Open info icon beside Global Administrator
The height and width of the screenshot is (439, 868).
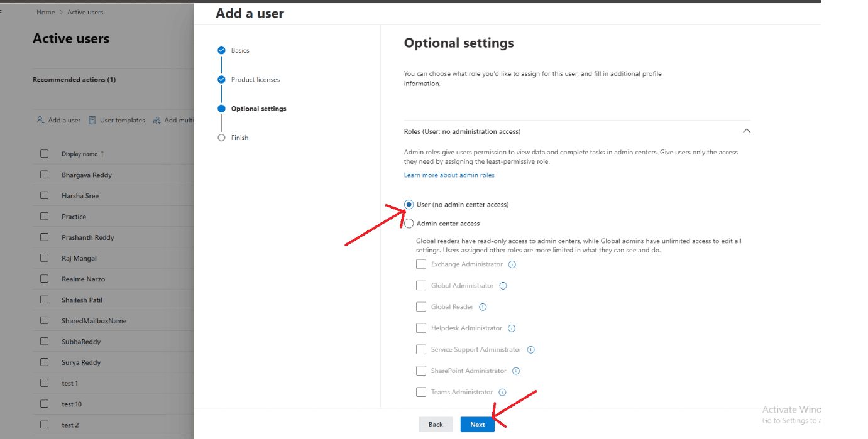[x=503, y=286]
